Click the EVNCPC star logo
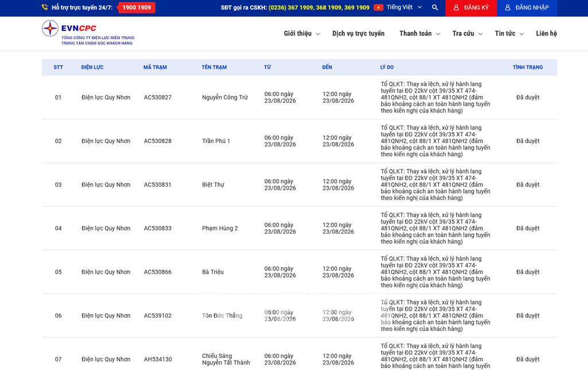This screenshot has height=370, width=588. pos(50,28)
